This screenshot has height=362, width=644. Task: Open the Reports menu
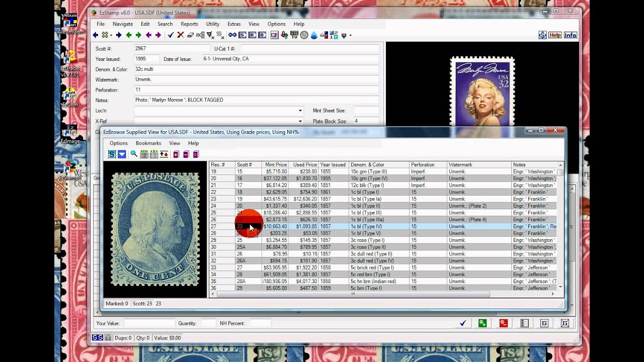189,24
